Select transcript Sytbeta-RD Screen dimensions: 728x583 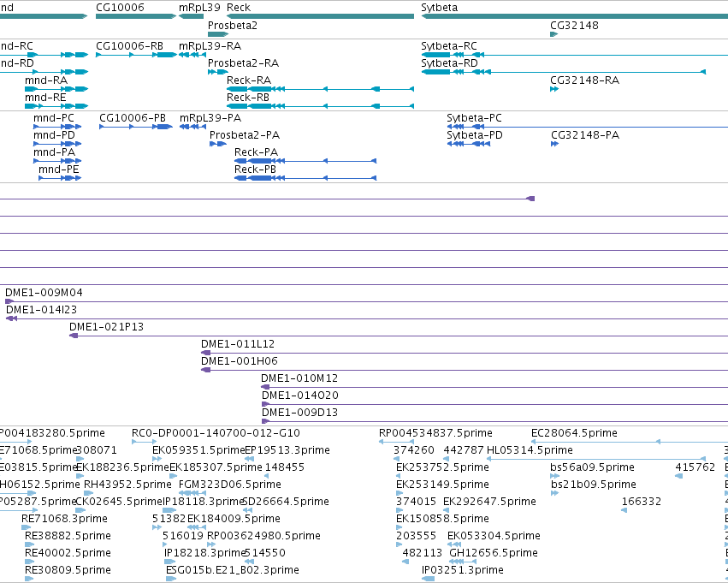[x=449, y=62]
